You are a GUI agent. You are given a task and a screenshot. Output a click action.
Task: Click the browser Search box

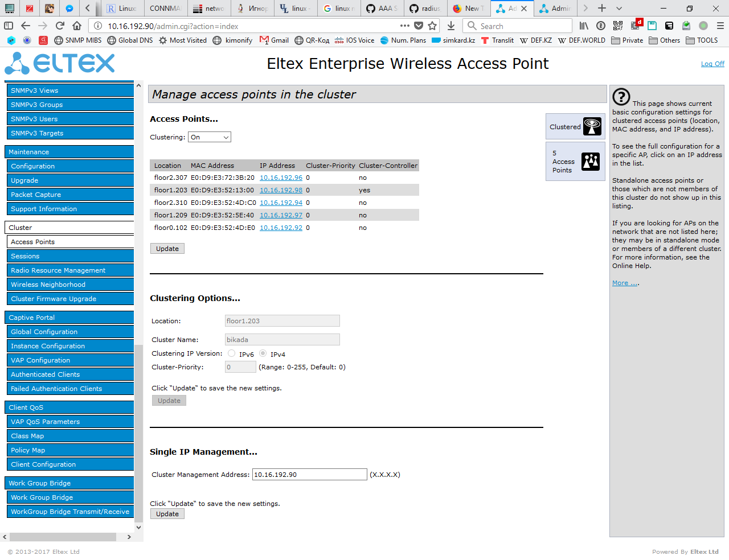[518, 26]
